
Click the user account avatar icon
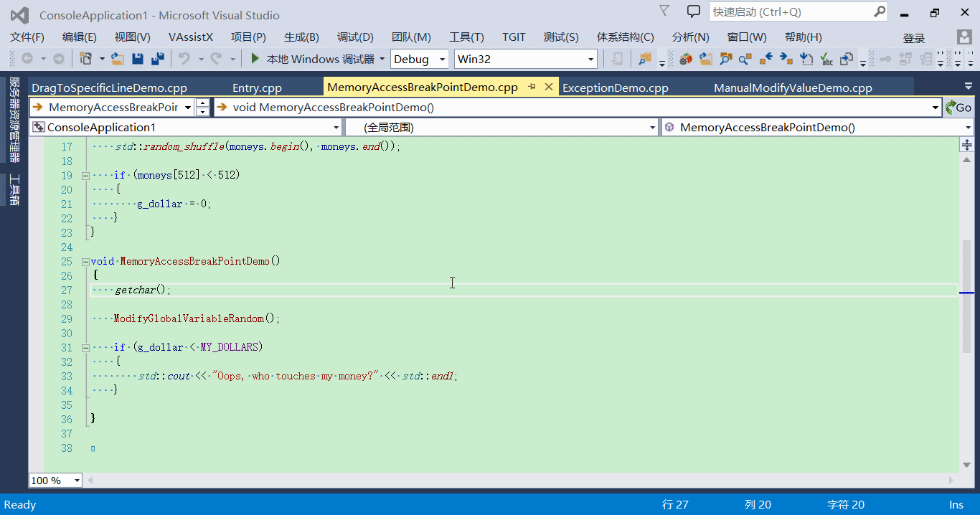tap(964, 37)
